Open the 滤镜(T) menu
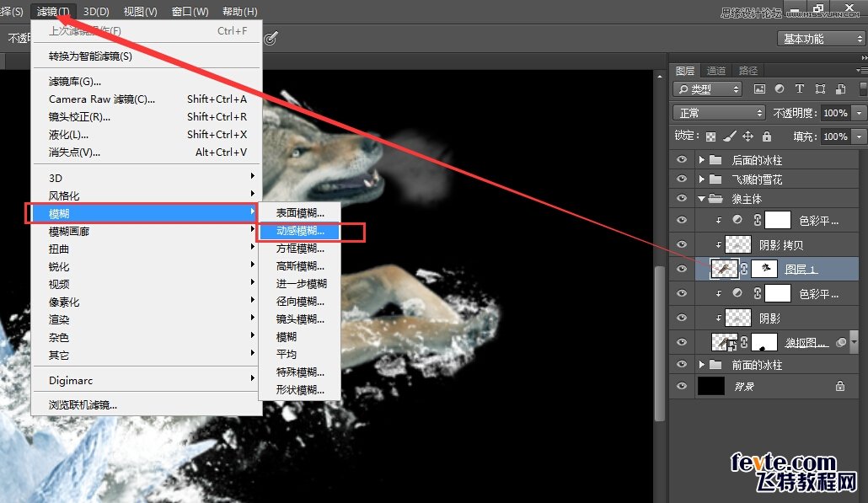 pyautogui.click(x=53, y=11)
